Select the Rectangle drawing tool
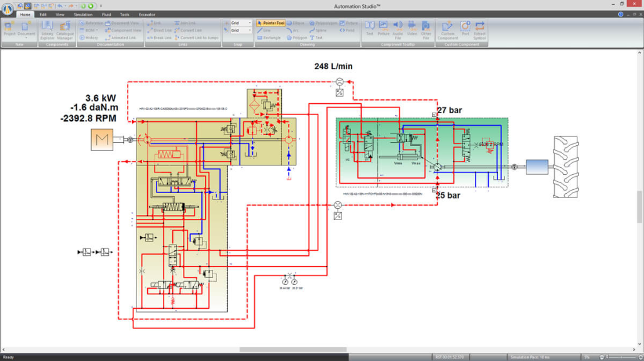This screenshot has width=644, height=361. [269, 38]
